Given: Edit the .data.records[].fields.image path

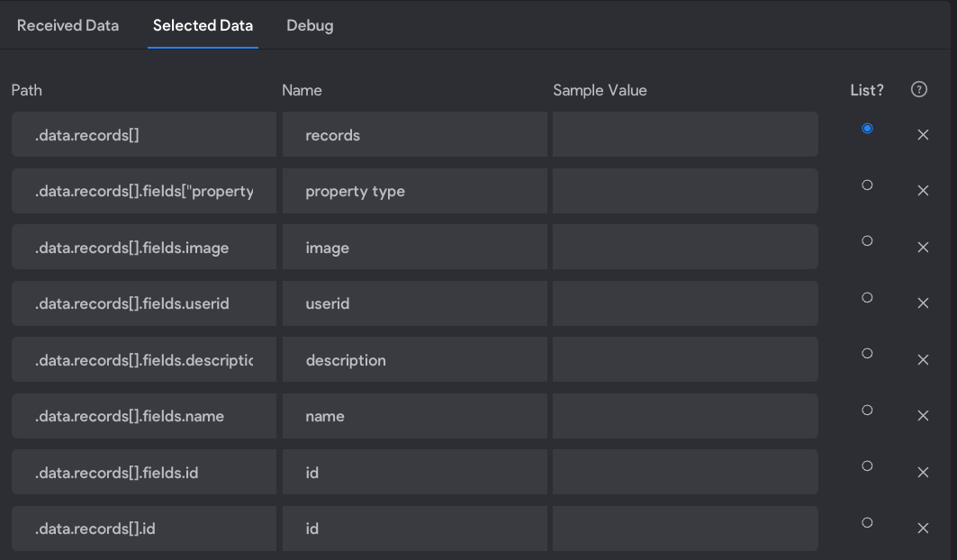Looking at the screenshot, I should point(144,248).
